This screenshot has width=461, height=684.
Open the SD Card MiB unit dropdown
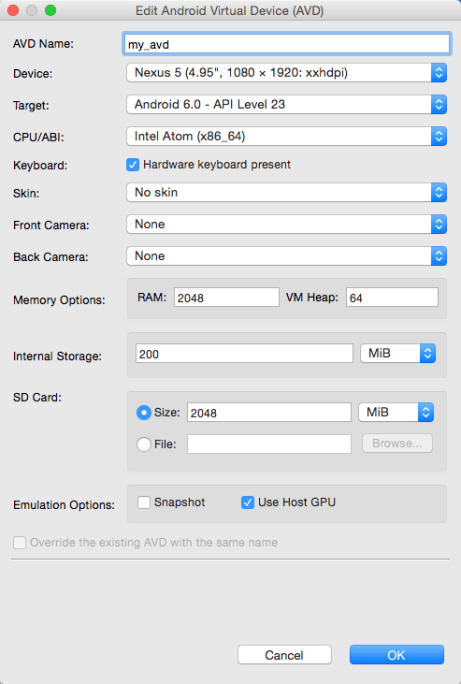(396, 412)
